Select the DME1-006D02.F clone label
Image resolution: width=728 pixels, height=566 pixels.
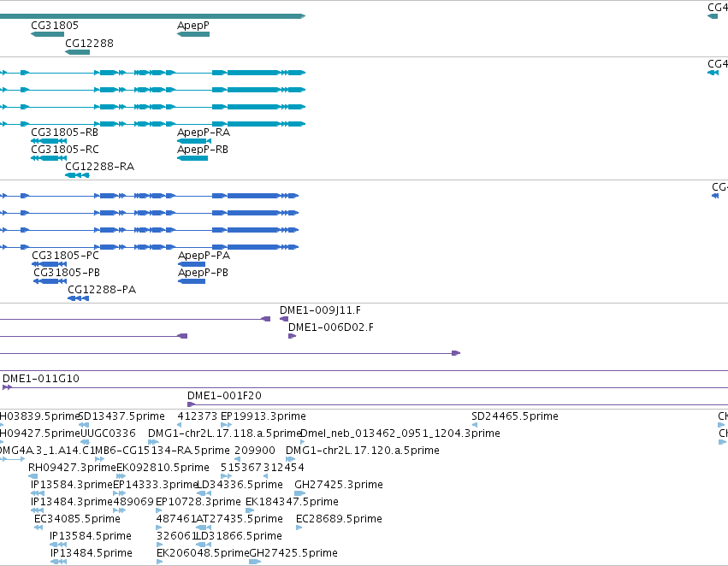tap(331, 327)
